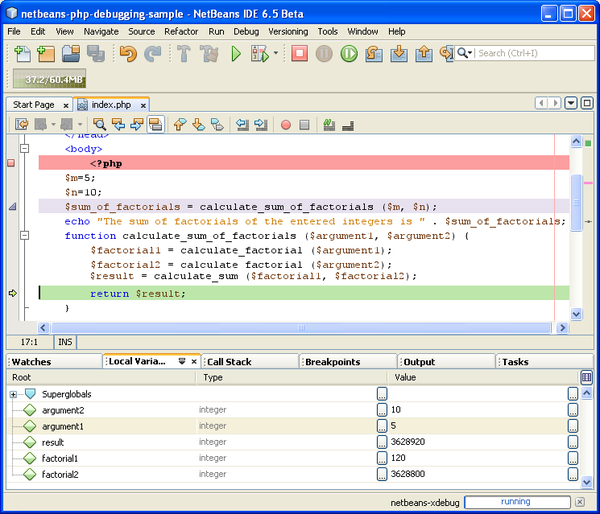Click the Build Project hammer icon
The width and height of the screenshot is (600, 514).
point(185,54)
